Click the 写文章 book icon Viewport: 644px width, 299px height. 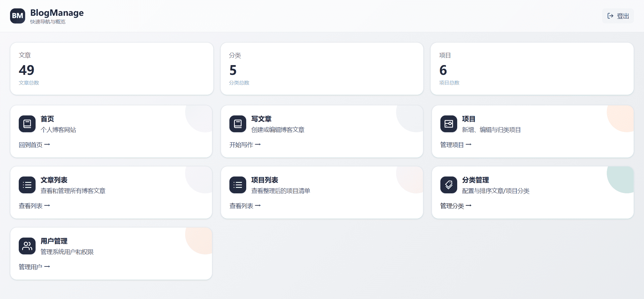click(238, 124)
